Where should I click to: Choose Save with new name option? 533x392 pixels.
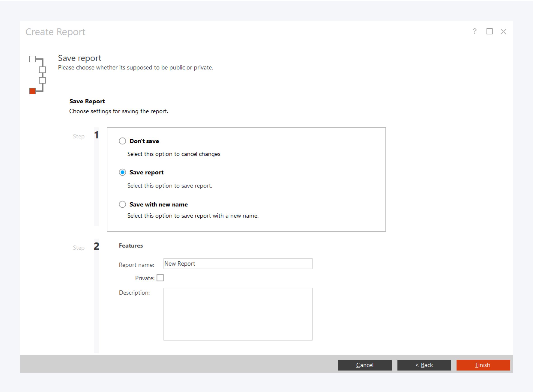click(x=122, y=204)
